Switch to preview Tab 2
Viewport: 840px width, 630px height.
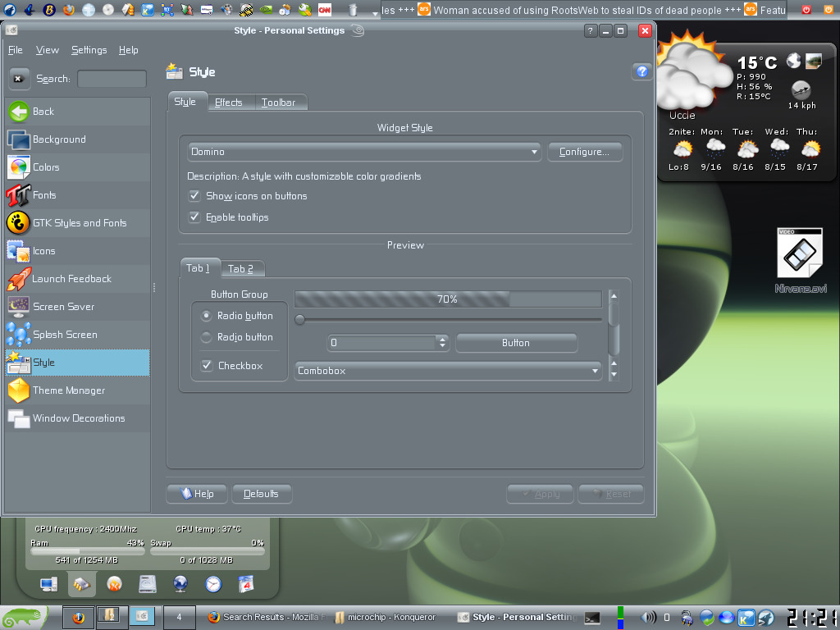240,269
